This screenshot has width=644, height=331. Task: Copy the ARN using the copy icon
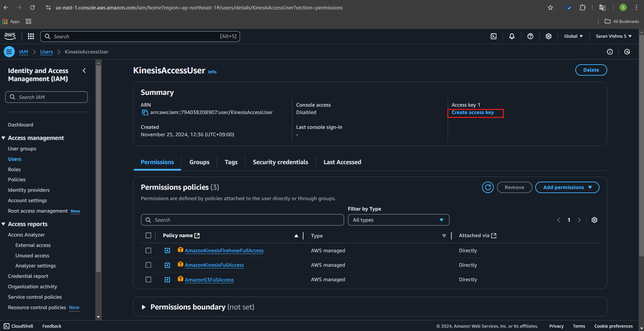point(145,113)
